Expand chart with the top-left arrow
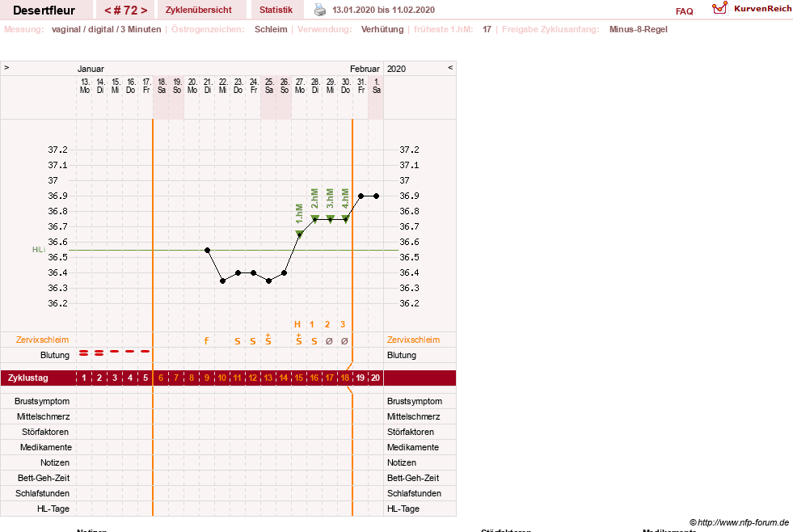Image resolution: width=793 pixels, height=532 pixels. pos(6,68)
